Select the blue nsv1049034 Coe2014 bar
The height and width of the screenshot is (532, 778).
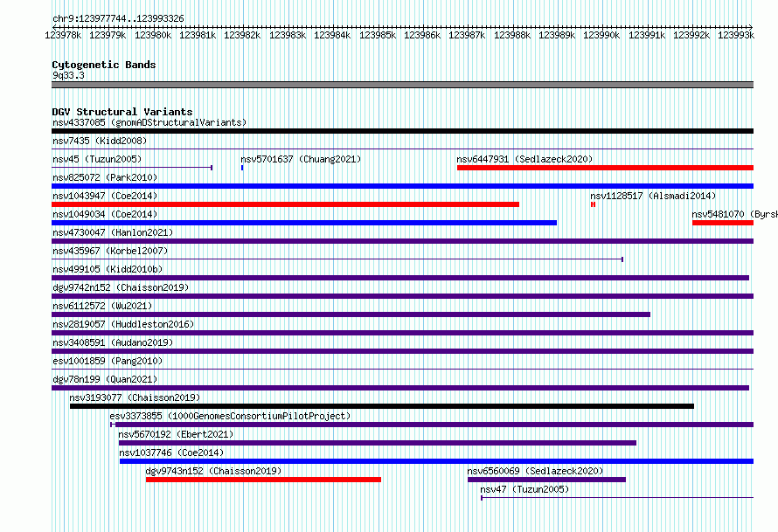tap(304, 223)
